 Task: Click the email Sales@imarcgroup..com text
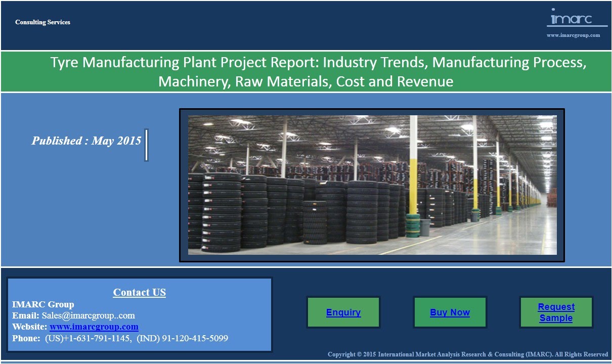(89, 315)
